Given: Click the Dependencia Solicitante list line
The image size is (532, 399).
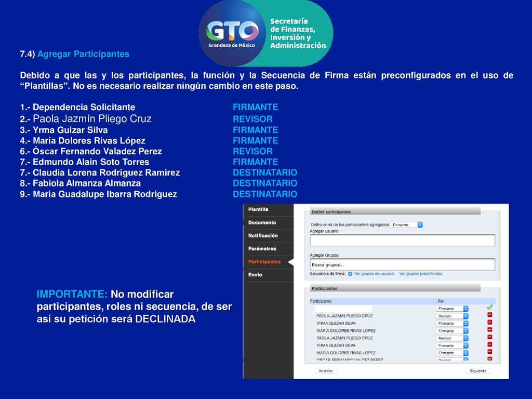Looking at the screenshot, I should (x=77, y=107).
